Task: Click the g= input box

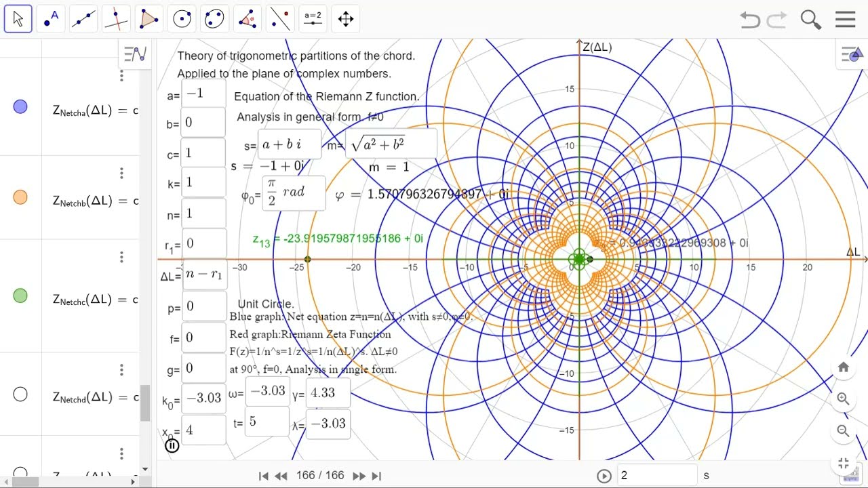Action: tap(203, 368)
